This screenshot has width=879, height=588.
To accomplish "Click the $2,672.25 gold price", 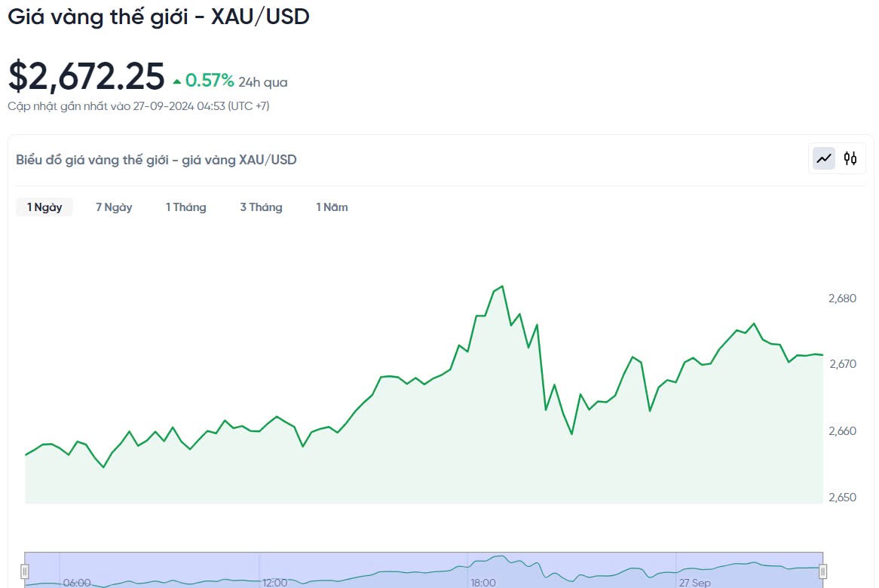I will tap(86, 77).
